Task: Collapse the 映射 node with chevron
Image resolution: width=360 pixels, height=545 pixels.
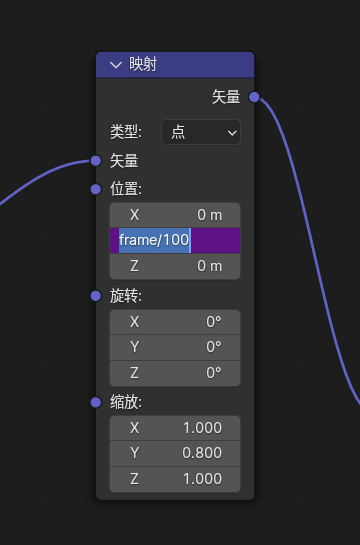Action: [x=116, y=65]
